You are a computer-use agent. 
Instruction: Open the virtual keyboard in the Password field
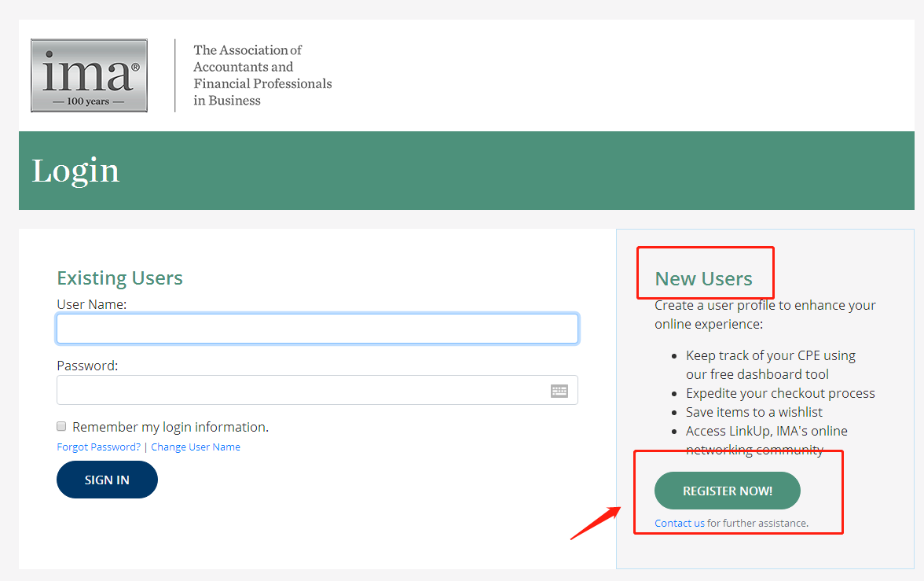(559, 391)
